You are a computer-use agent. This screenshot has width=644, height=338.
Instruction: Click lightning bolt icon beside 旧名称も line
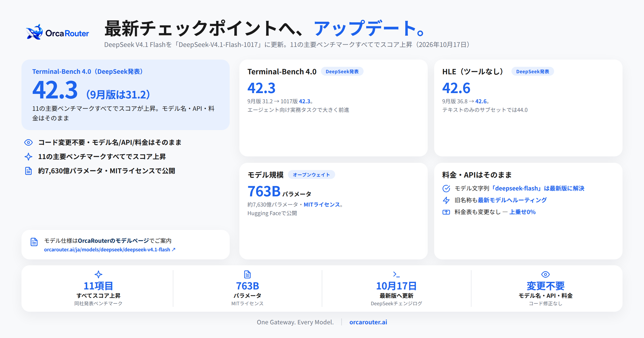(446, 200)
